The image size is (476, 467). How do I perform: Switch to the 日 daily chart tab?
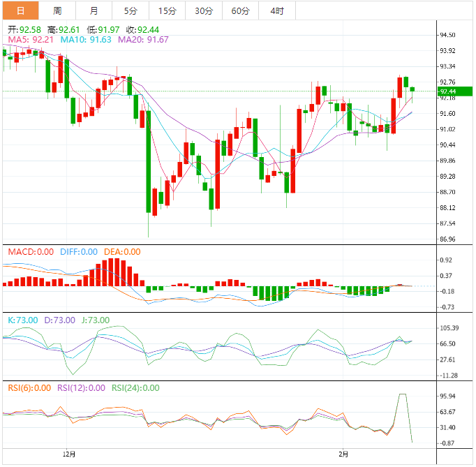pos(20,10)
